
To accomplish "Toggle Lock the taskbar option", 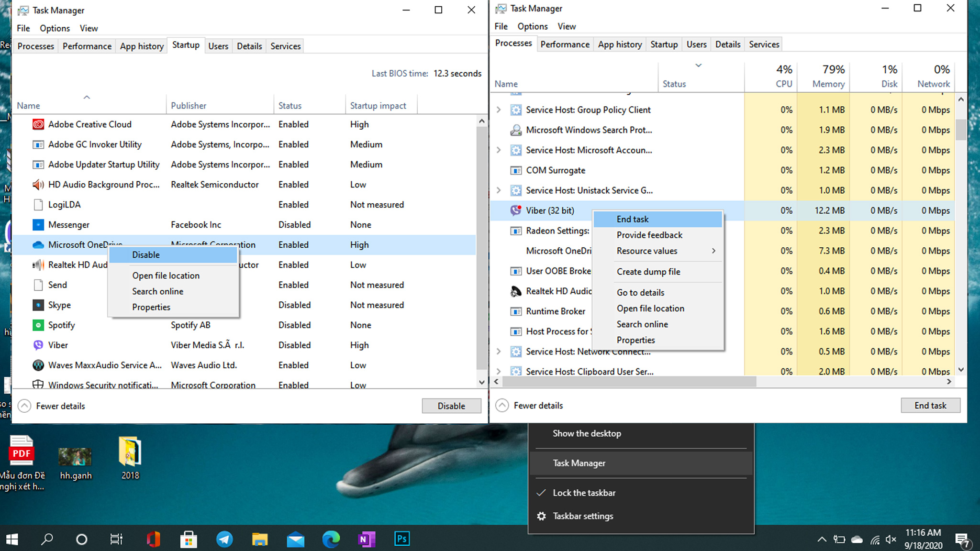I will click(584, 493).
